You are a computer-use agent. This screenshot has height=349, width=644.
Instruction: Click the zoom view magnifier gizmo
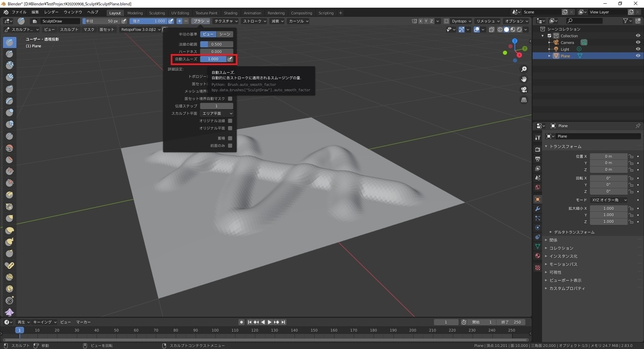(x=524, y=69)
